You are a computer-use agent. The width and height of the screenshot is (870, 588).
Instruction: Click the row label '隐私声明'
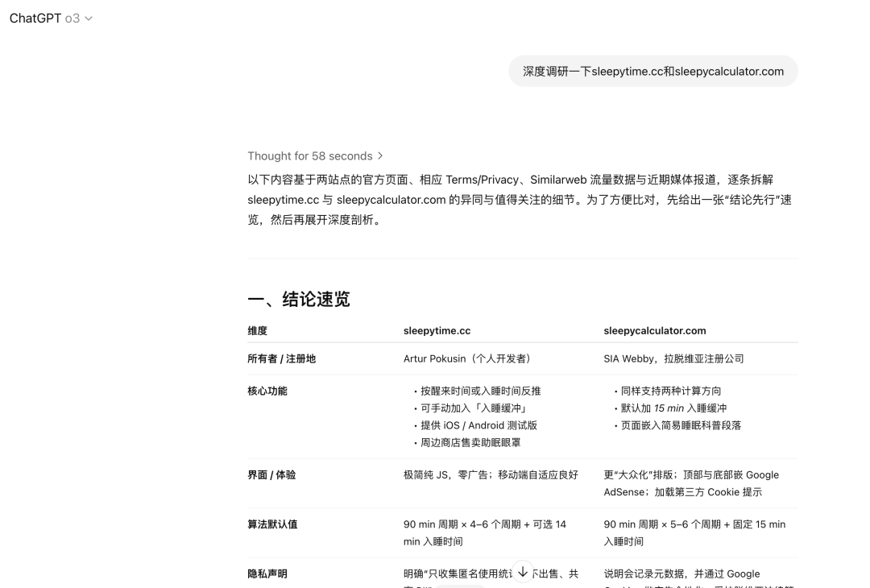pyautogui.click(x=267, y=574)
